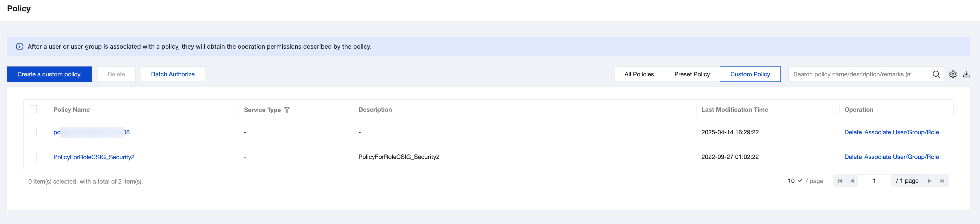This screenshot has width=980, height=224.
Task: Click the Batch Authorize button
Action: (x=173, y=74)
